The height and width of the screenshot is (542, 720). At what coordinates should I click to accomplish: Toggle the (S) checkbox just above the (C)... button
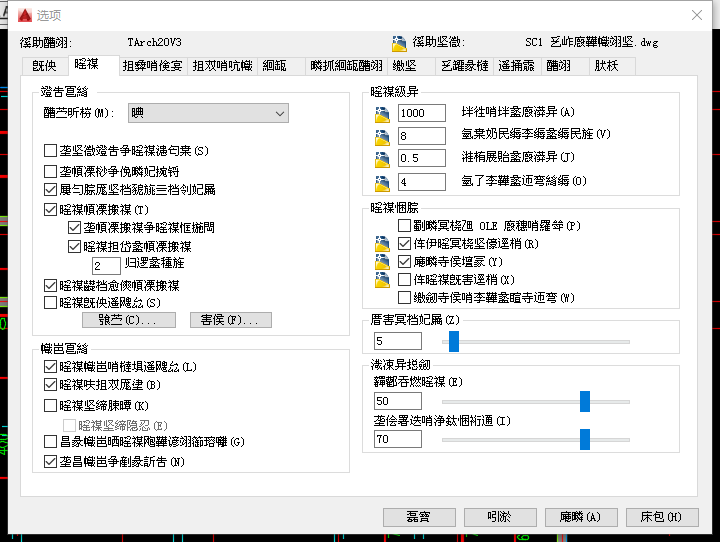[50, 303]
